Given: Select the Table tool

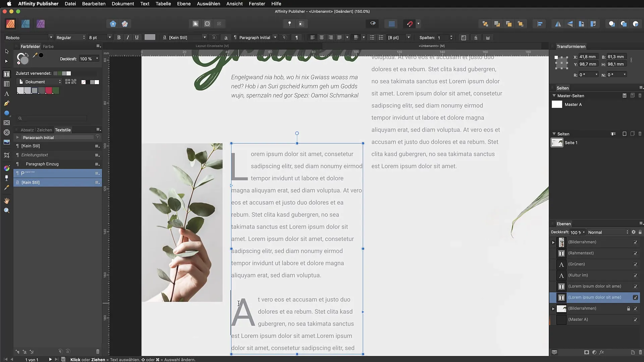Looking at the screenshot, I should click(x=7, y=84).
